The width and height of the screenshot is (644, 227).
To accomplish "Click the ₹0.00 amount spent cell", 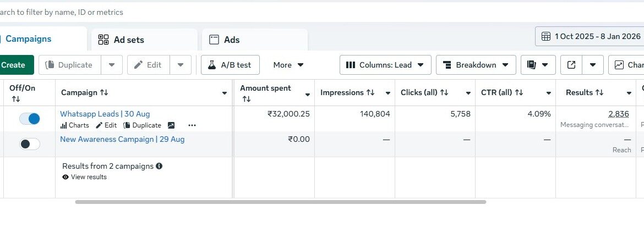I will point(299,139).
